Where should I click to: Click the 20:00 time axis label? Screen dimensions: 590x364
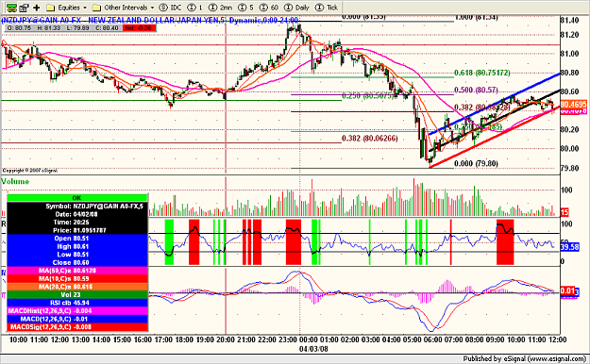click(226, 339)
